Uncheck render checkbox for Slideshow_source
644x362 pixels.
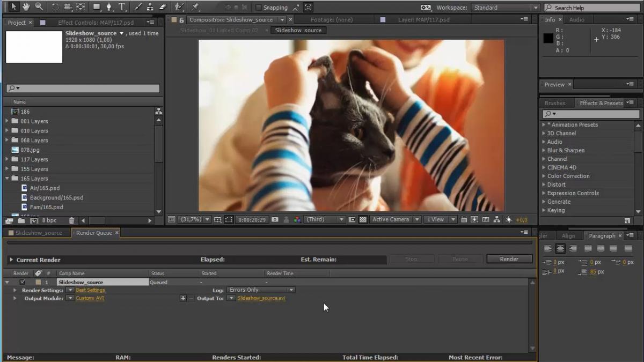pyautogui.click(x=23, y=282)
